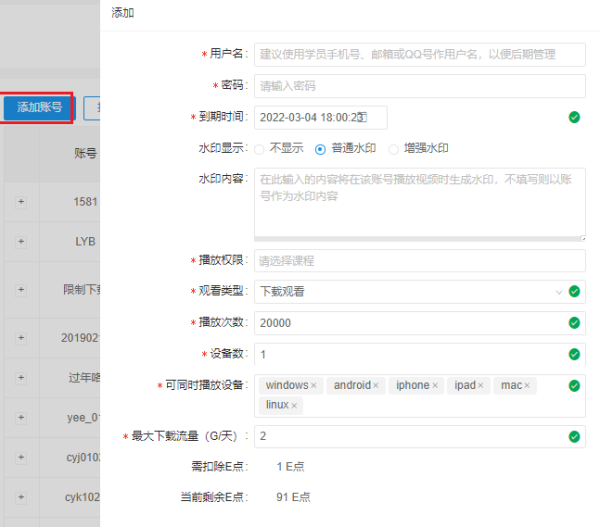
Task: Remove the android device tag
Action: (376, 386)
